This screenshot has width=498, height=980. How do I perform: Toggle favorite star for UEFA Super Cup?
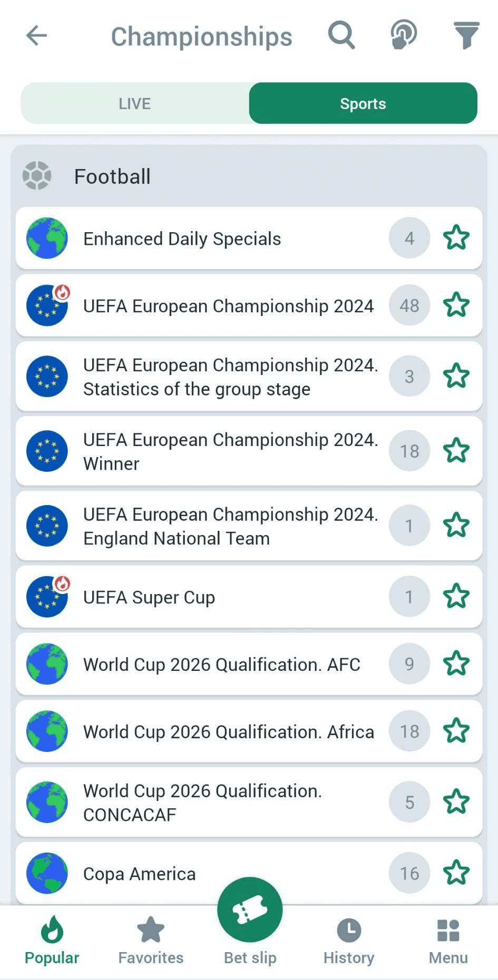456,597
